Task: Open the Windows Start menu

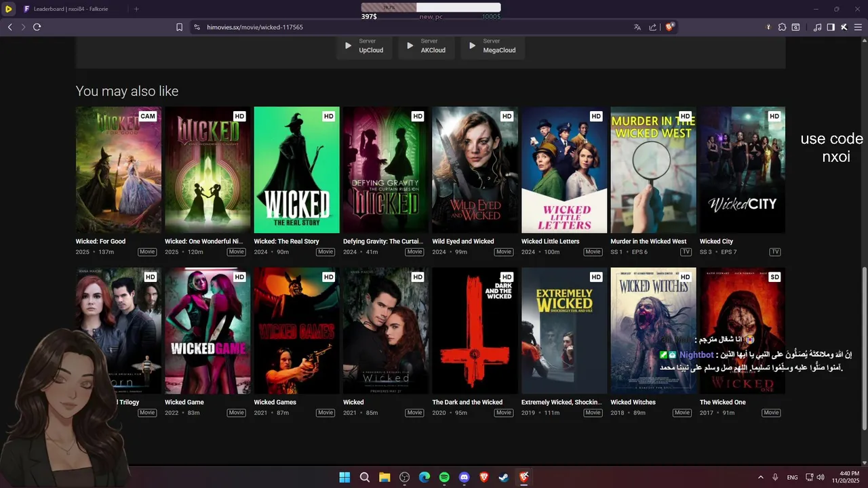Action: (x=344, y=477)
